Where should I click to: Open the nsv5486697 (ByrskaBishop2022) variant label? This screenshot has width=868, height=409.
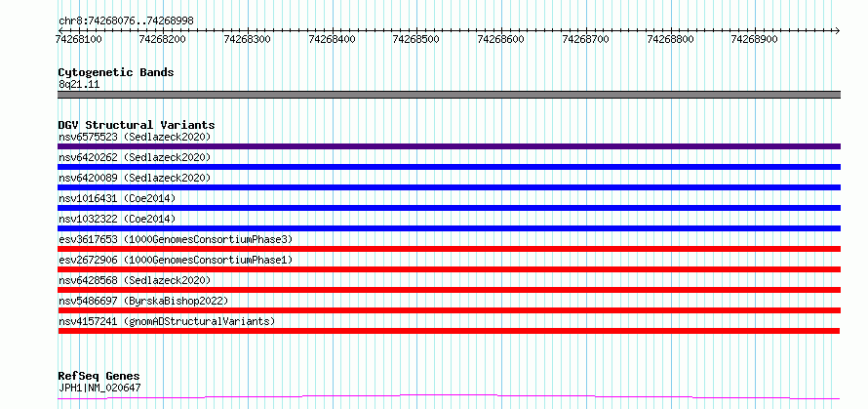click(x=143, y=301)
